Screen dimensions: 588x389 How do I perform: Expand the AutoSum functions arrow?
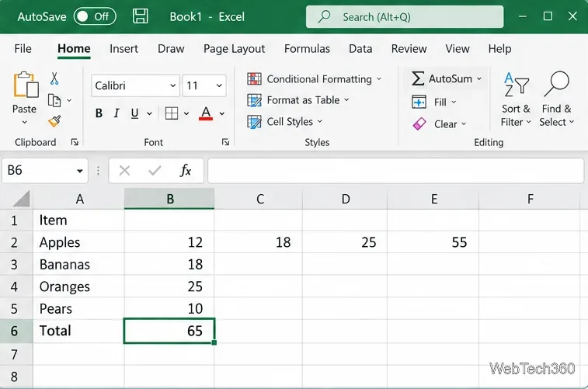point(479,79)
